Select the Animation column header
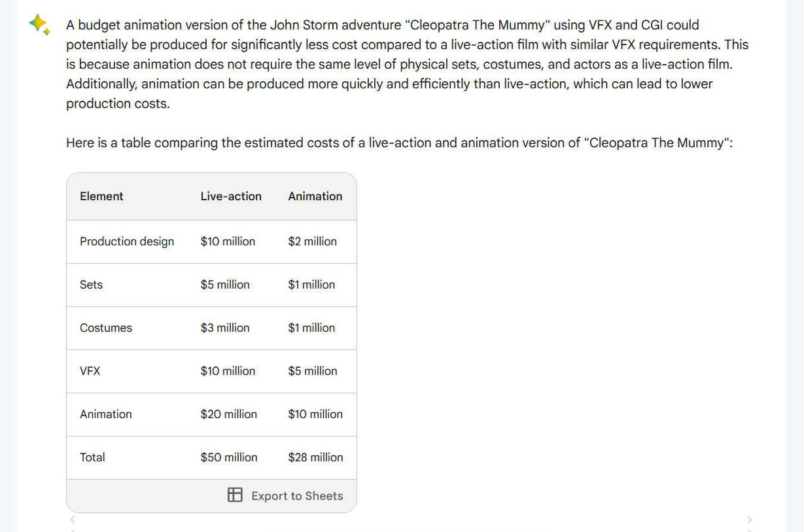 point(315,196)
